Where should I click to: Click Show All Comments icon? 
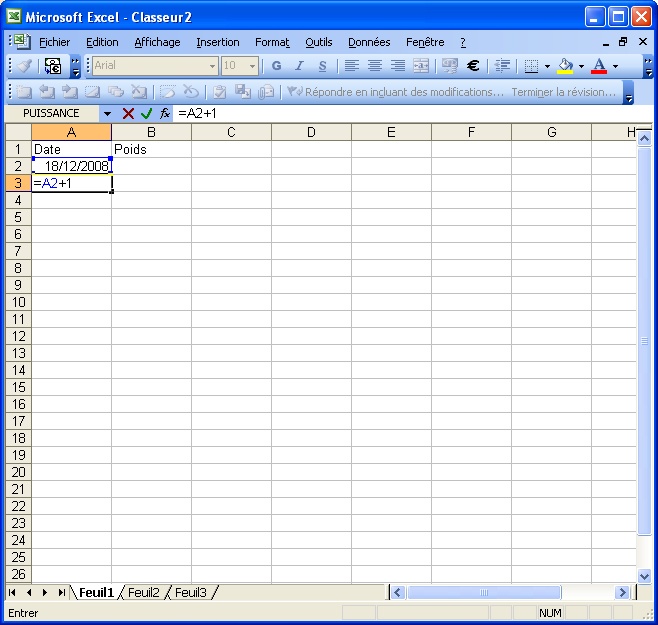116,92
